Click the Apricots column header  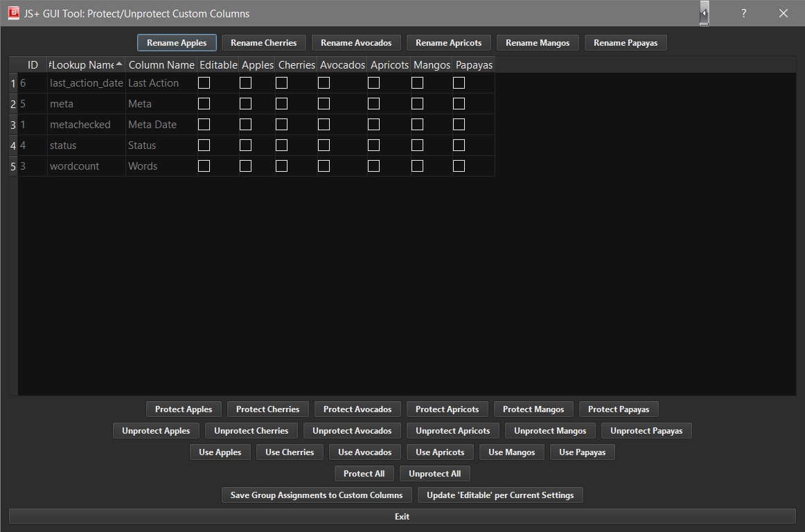pyautogui.click(x=389, y=64)
